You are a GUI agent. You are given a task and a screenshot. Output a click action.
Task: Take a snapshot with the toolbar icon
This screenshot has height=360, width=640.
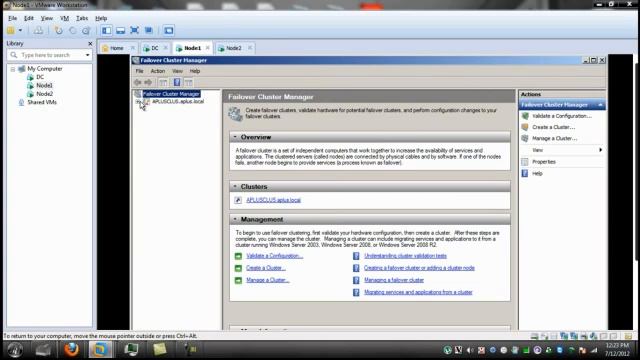point(59,31)
